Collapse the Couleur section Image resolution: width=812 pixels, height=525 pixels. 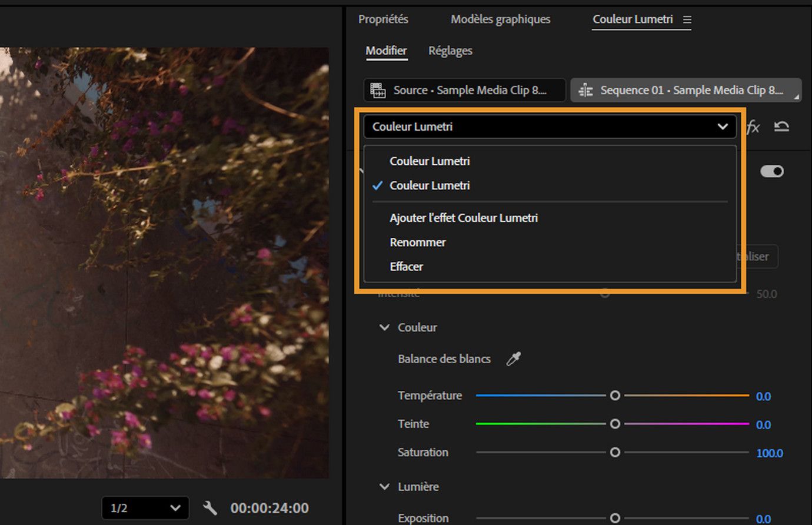[385, 327]
